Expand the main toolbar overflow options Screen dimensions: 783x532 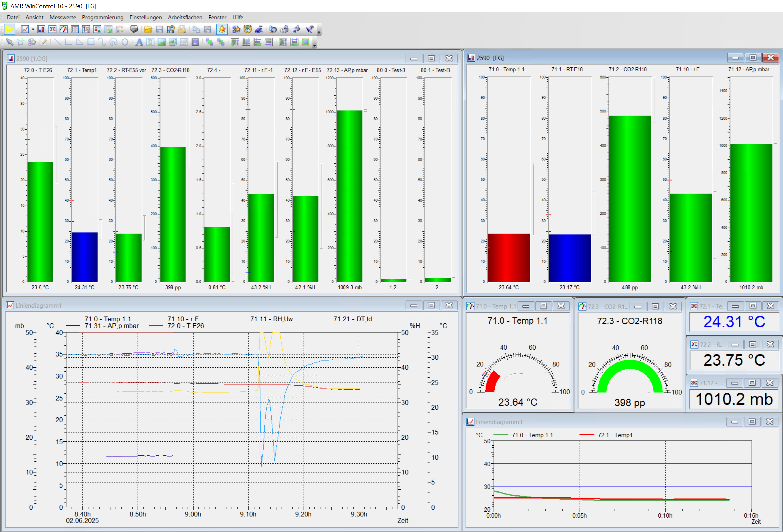(x=319, y=32)
